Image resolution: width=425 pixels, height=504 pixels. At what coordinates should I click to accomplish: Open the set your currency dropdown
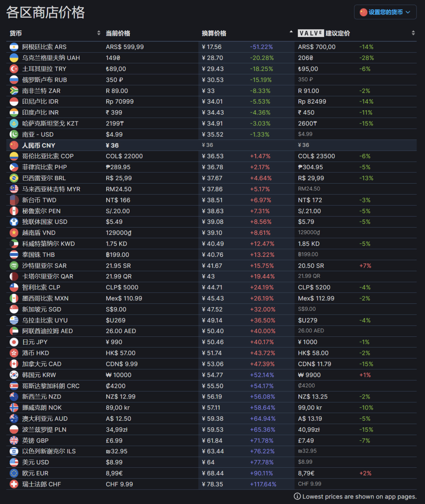pos(385,12)
